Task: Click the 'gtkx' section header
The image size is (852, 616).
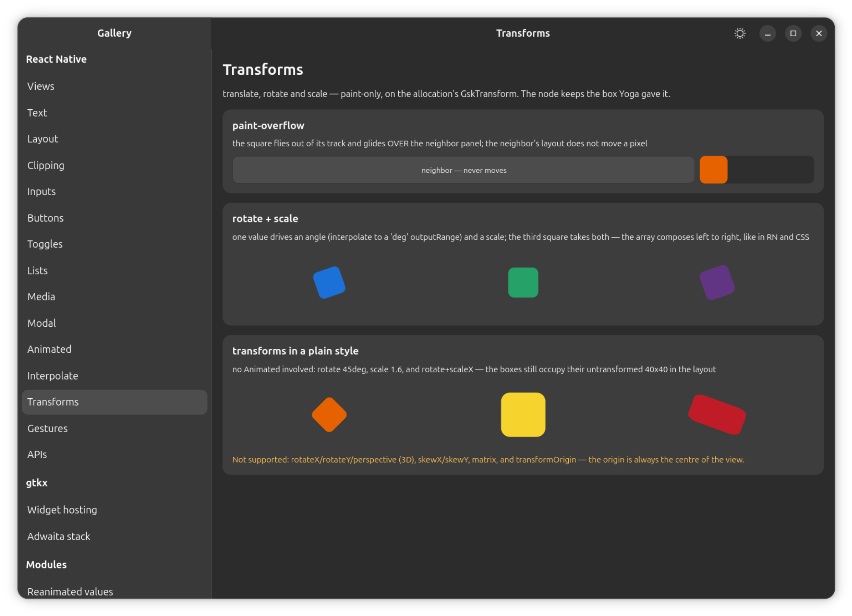Action: point(37,483)
